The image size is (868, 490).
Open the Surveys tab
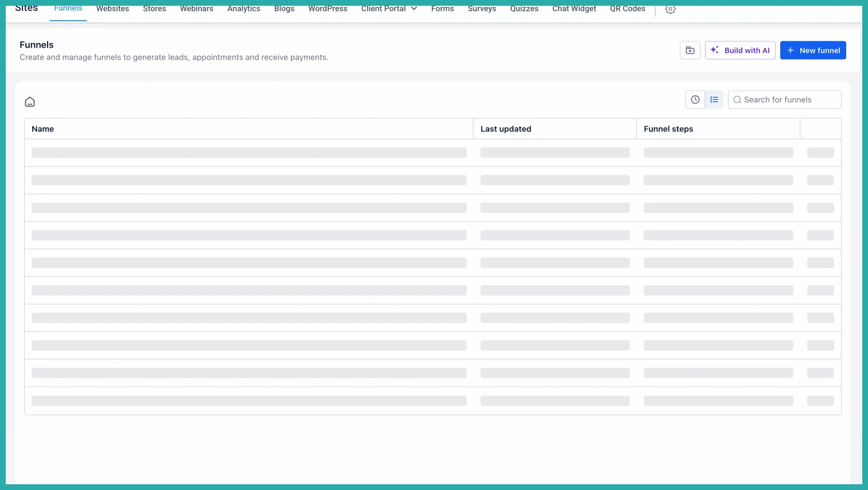pos(482,9)
